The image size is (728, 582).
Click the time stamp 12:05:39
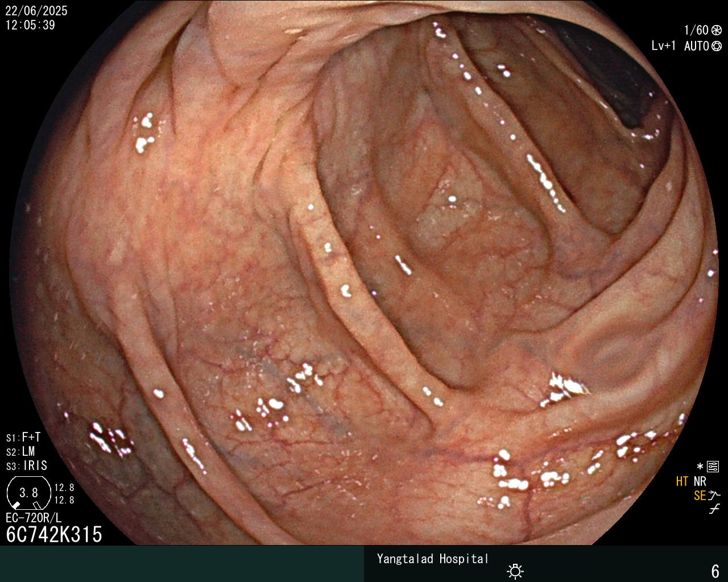30,25
